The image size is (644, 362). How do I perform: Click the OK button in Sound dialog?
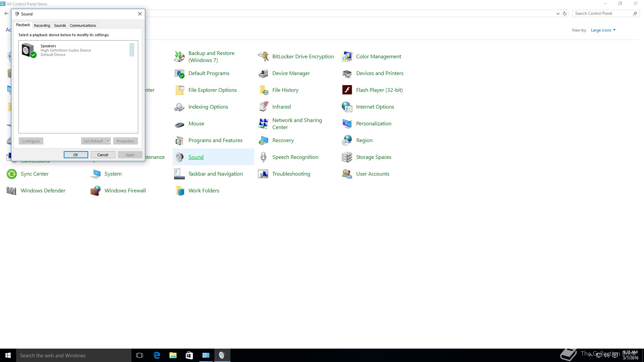click(76, 155)
